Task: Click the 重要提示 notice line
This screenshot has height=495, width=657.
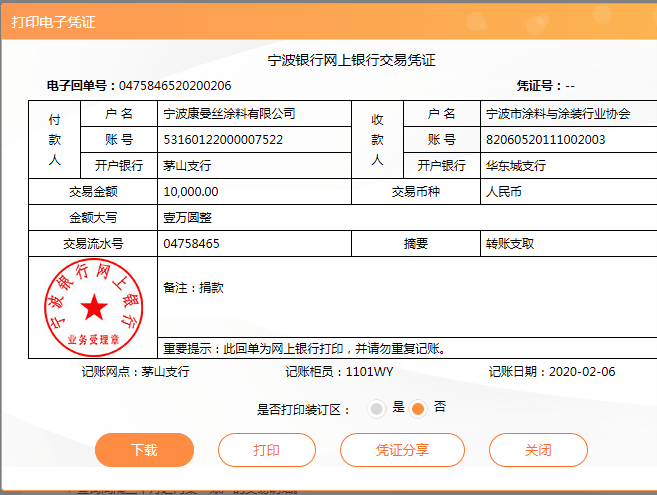Action: (304, 348)
